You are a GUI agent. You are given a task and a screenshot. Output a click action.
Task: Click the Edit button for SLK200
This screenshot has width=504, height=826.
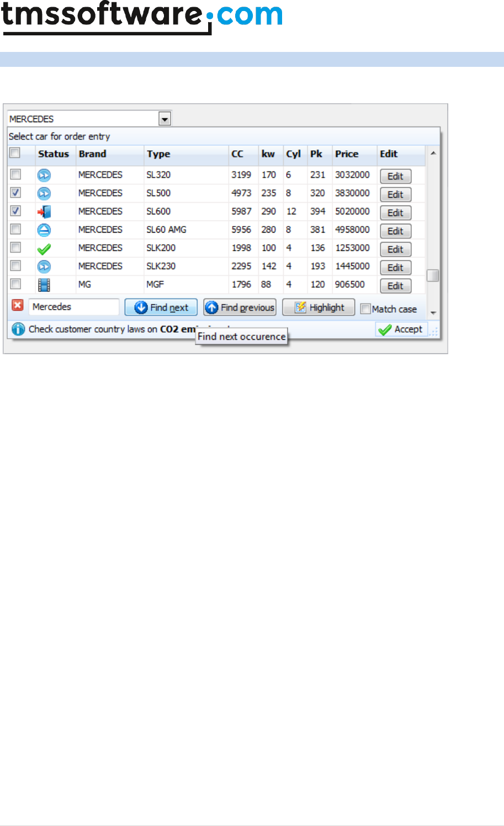(395, 249)
